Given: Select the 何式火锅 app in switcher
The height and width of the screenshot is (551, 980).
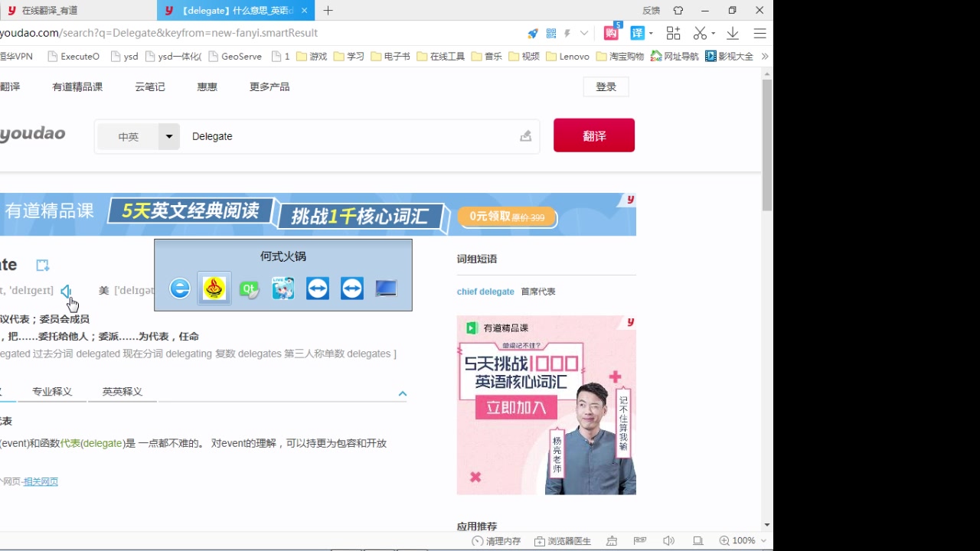Looking at the screenshot, I should click(214, 289).
